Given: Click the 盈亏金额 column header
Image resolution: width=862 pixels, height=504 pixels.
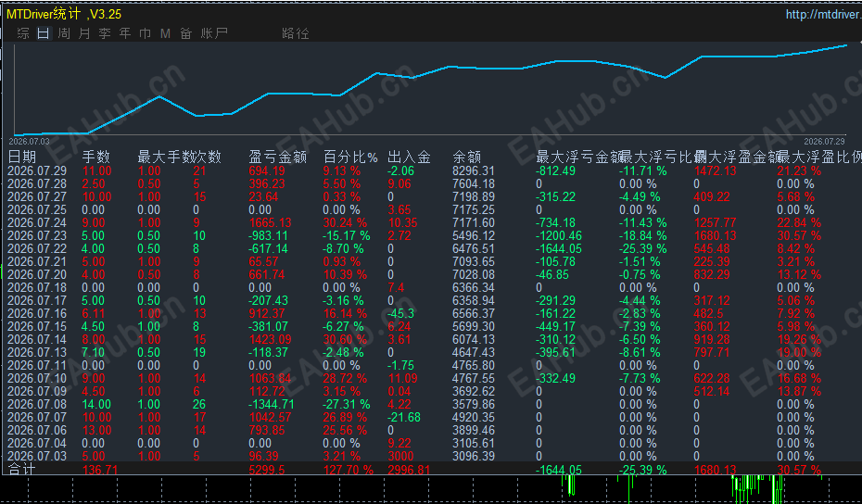Looking at the screenshot, I should pyautogui.click(x=278, y=157).
